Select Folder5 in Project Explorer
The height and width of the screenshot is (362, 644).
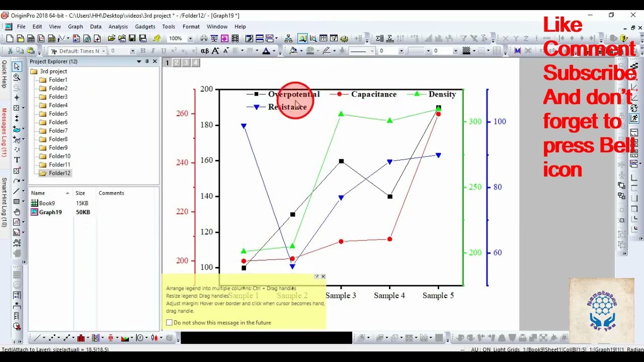click(58, 114)
